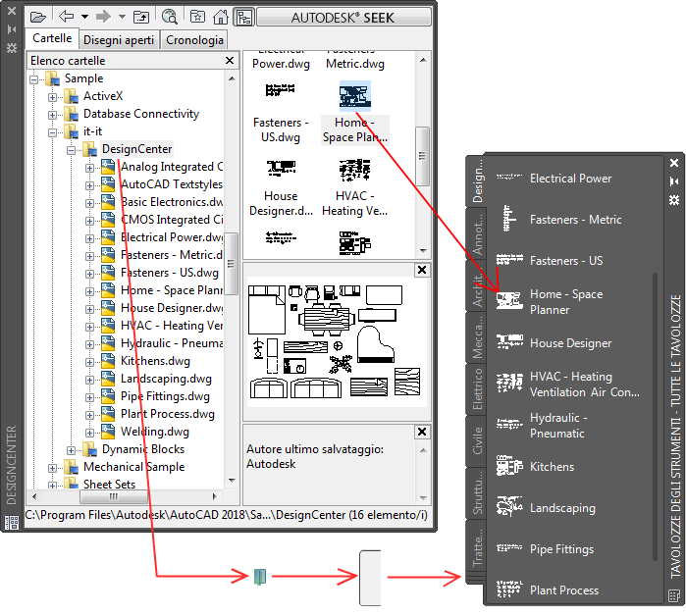Expand the Kitchens.dwg tree entry
Viewport: 686px width, 616px height.
tap(89, 362)
